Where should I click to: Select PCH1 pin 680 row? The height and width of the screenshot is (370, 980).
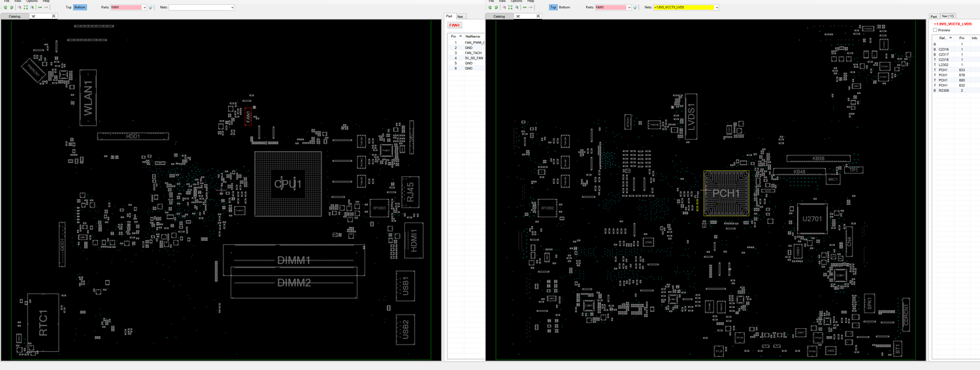955,80
